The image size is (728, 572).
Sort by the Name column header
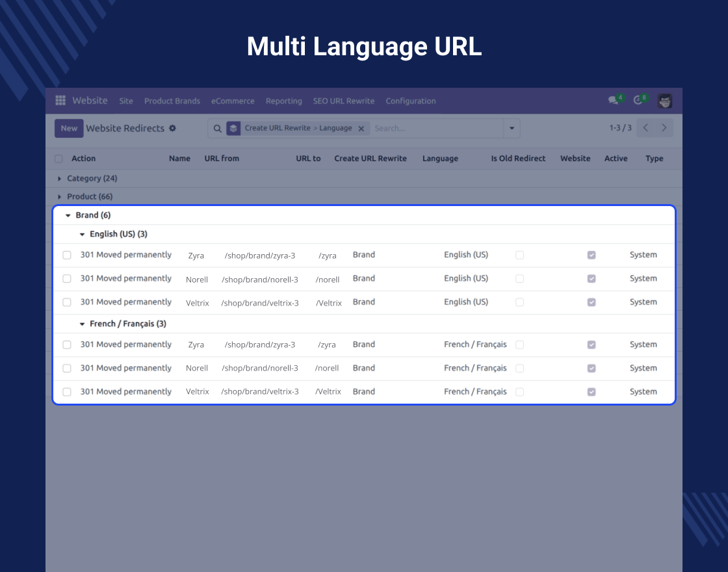point(179,159)
